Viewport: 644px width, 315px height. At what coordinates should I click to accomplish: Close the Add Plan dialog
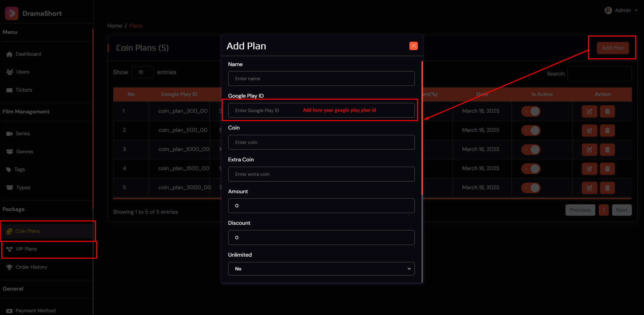tap(413, 46)
